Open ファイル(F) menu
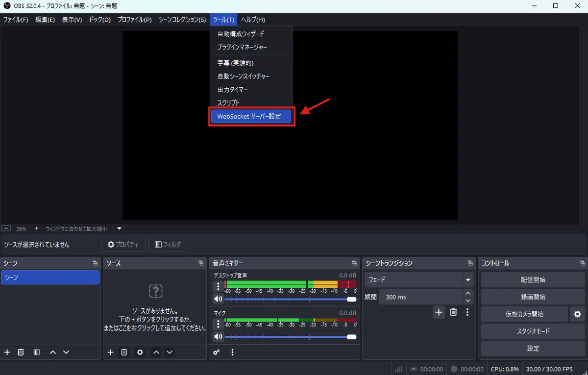The image size is (588, 375). pyautogui.click(x=16, y=20)
